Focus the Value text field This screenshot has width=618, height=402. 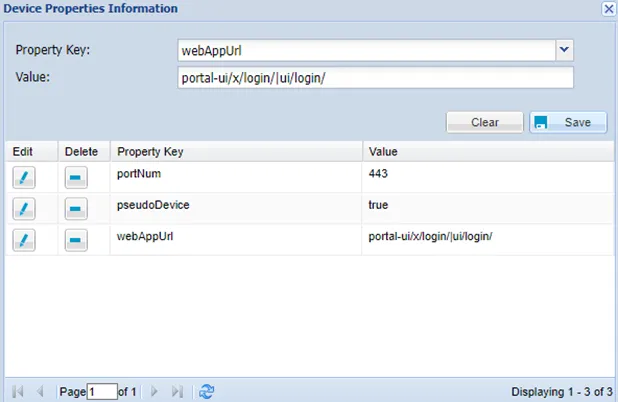(376, 78)
